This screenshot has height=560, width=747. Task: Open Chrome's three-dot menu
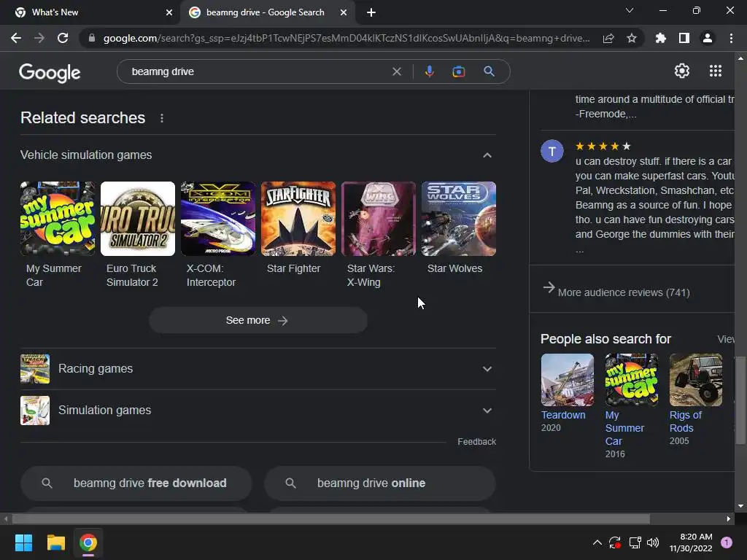click(731, 38)
